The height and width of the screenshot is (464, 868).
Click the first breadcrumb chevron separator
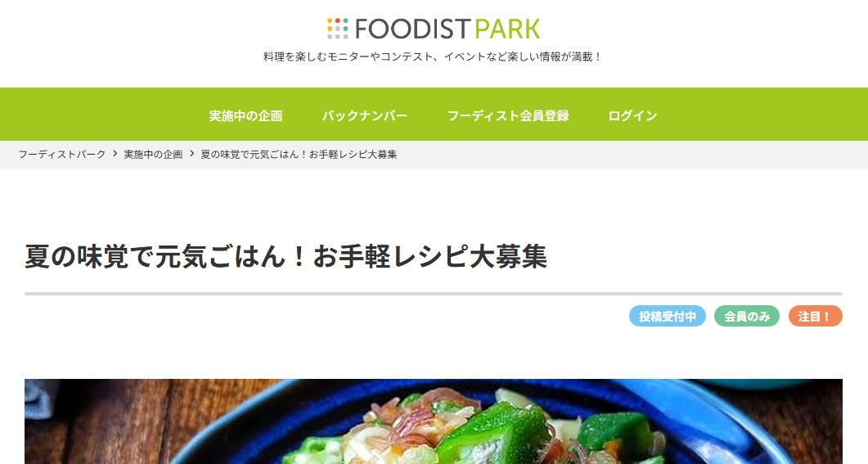tap(115, 154)
